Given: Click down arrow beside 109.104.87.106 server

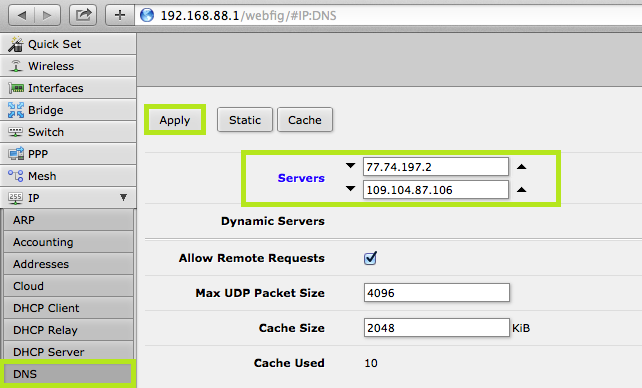Looking at the screenshot, I should (x=350, y=189).
